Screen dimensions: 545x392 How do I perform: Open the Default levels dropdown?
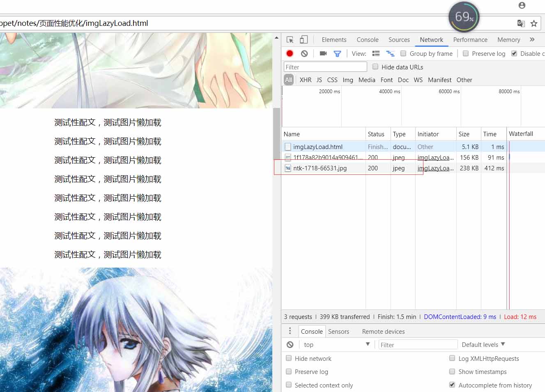(483, 345)
